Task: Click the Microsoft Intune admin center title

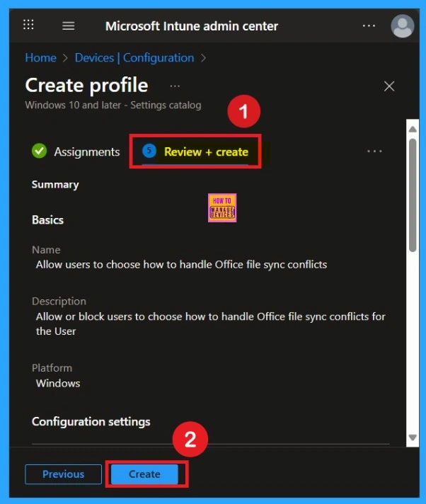Action: [192, 26]
